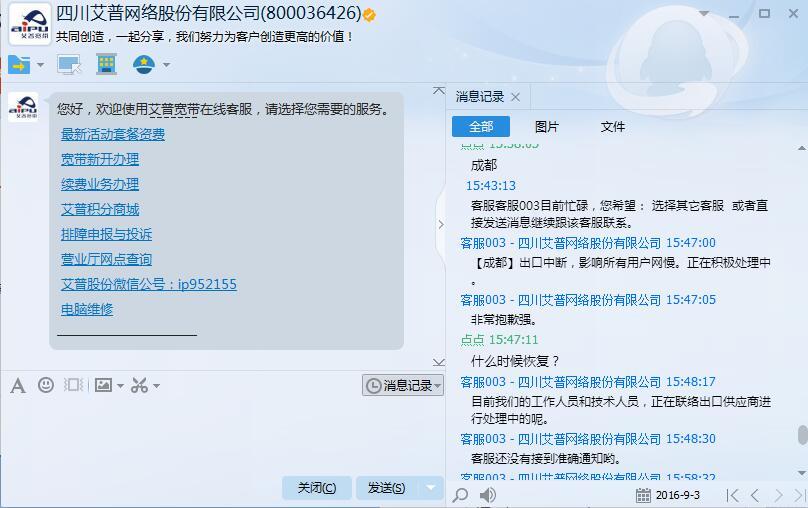Screen dimensions: 808x508
Task: Click the 15:43:13 timestamp in history
Action: [491, 185]
